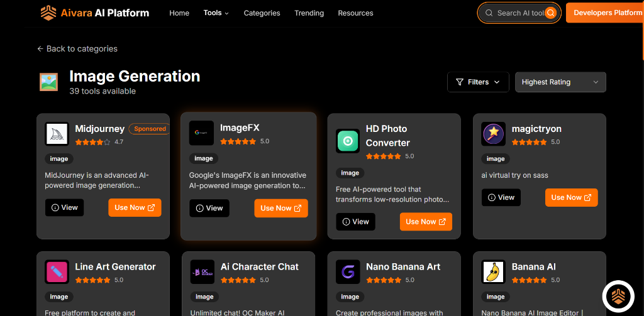This screenshot has height=316, width=644.
Task: Open the Banana AI title
Action: [533, 267]
